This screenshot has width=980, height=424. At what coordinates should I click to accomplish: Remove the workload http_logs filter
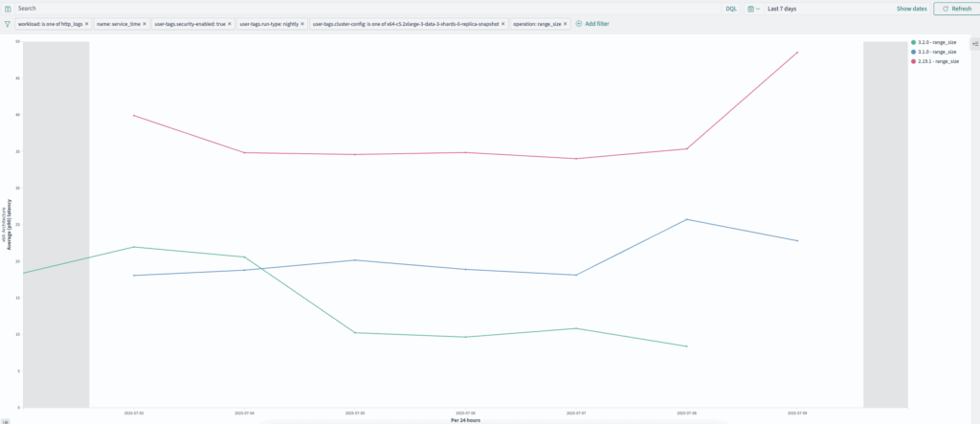click(87, 24)
